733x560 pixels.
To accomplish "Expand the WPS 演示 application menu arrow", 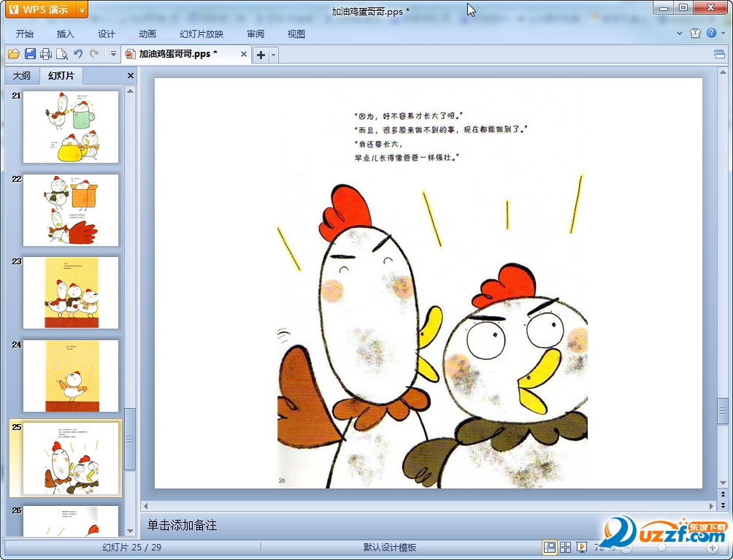I will (x=82, y=9).
